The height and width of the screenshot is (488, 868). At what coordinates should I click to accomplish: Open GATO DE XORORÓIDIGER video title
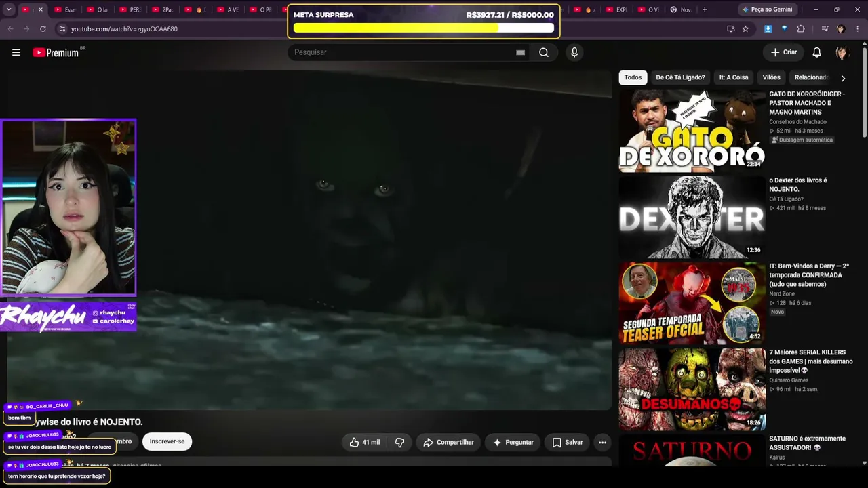point(807,103)
